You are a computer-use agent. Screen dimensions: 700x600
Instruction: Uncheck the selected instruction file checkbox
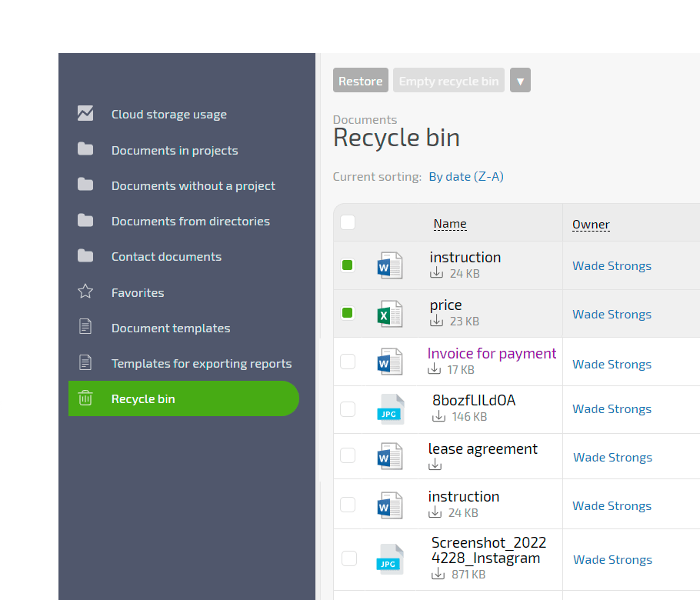point(348,265)
